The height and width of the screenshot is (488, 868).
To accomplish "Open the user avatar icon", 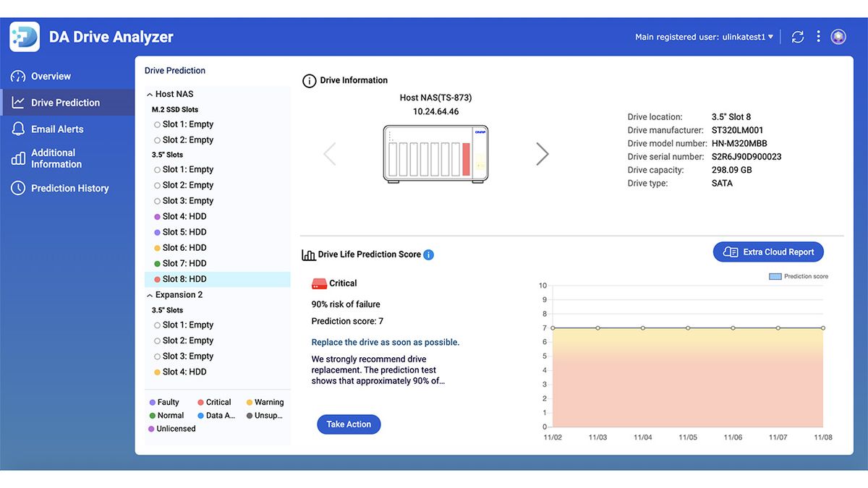I will click(x=838, y=36).
